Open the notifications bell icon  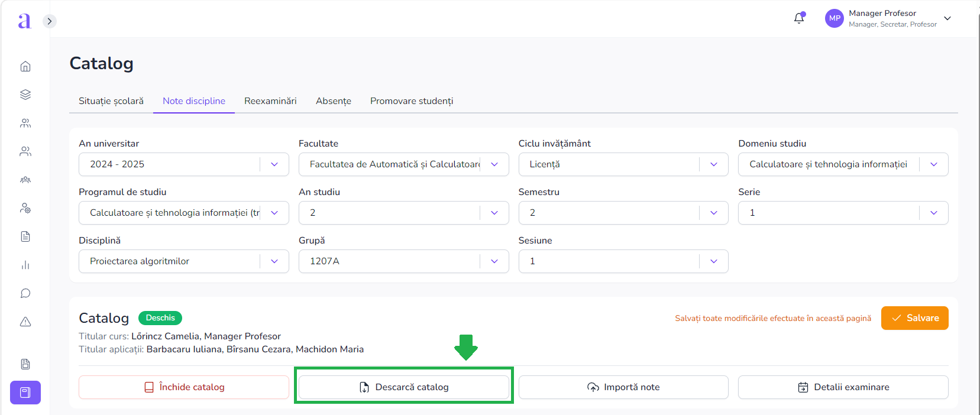point(799,18)
